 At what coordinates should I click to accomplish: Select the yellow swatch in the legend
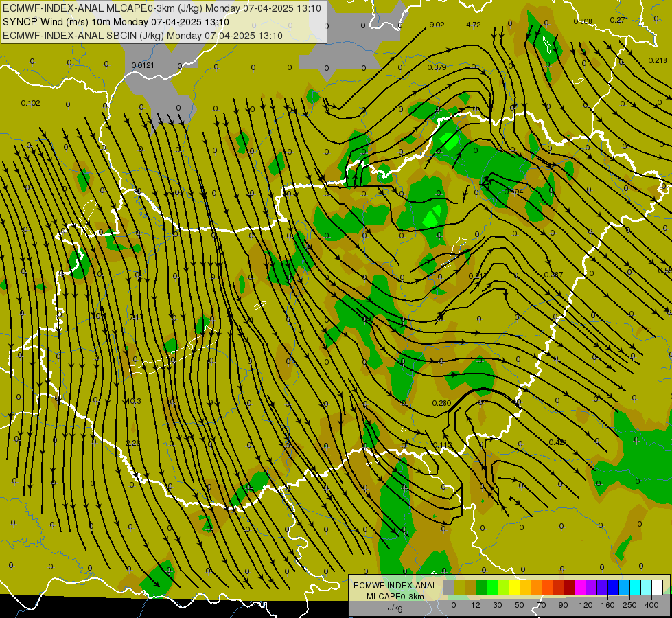(515, 588)
